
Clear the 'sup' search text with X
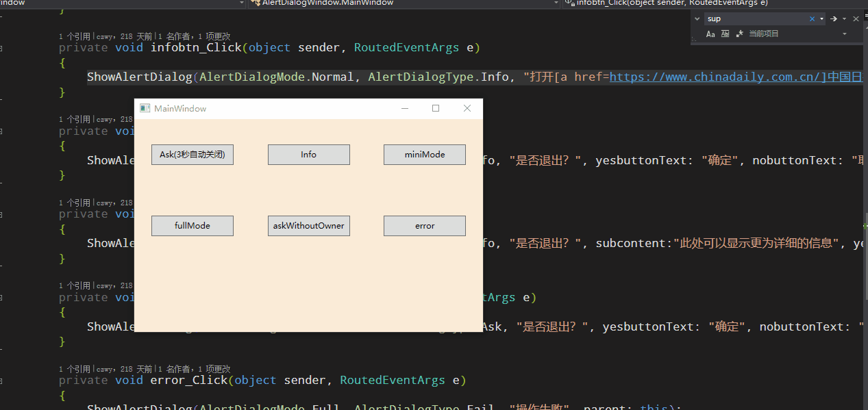tap(813, 19)
